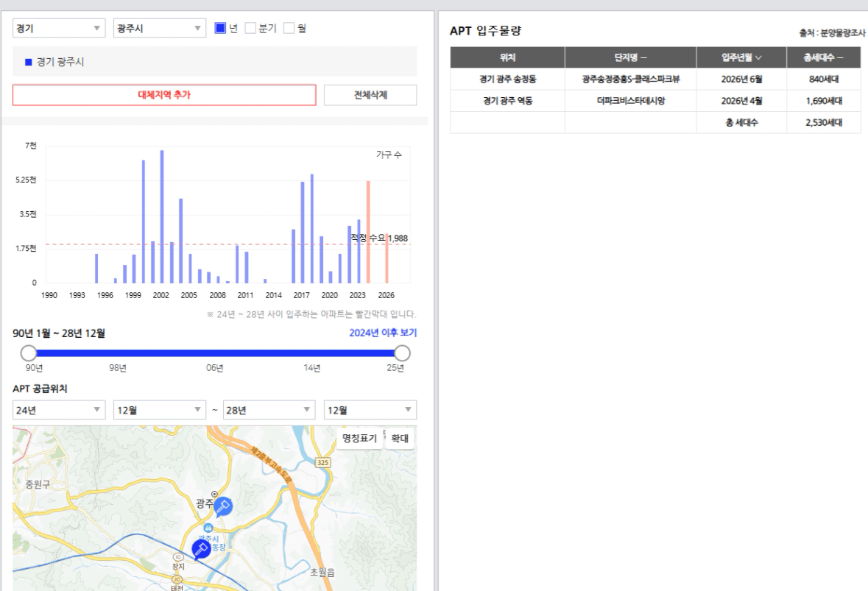This screenshot has width=868, height=591.
Task: Open the 광주시 city dropdown
Action: tap(160, 28)
